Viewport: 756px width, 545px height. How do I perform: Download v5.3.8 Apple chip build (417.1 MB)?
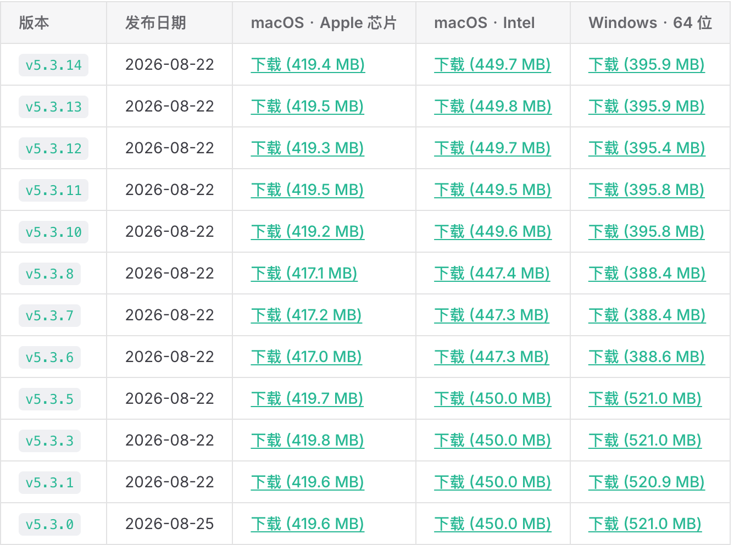coord(304,274)
